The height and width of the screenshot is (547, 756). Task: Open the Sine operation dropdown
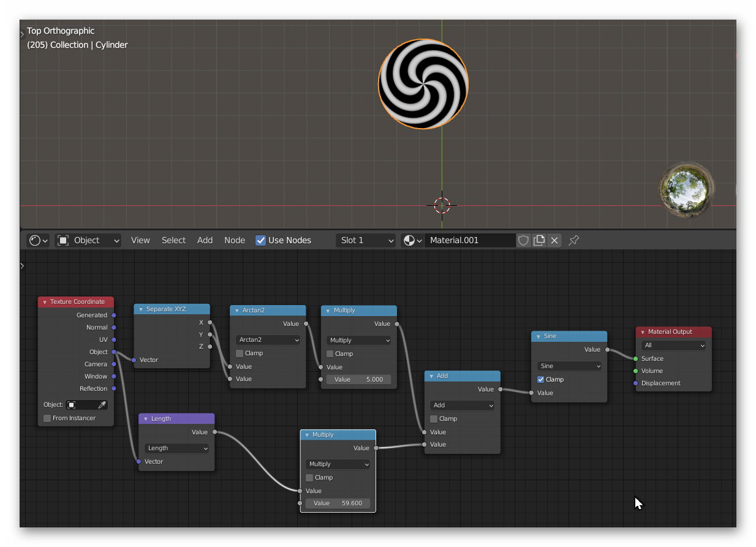pyautogui.click(x=569, y=366)
